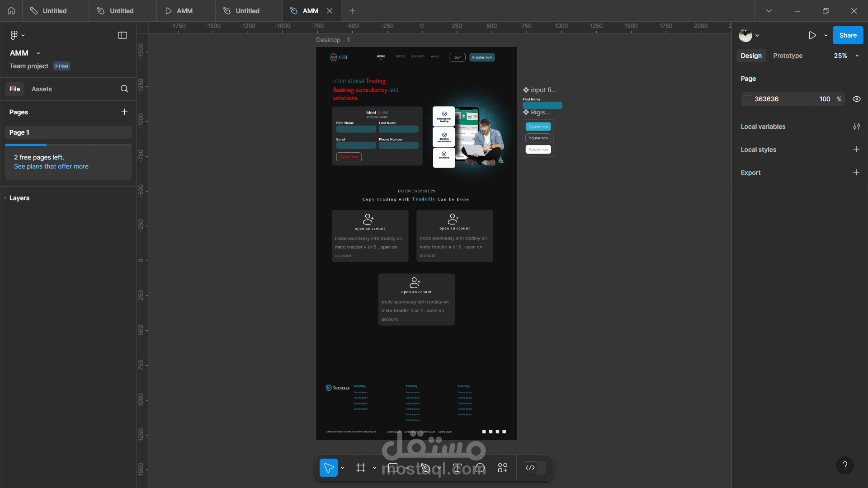Click the Free plan badge
The height and width of the screenshot is (488, 868).
[61, 66]
